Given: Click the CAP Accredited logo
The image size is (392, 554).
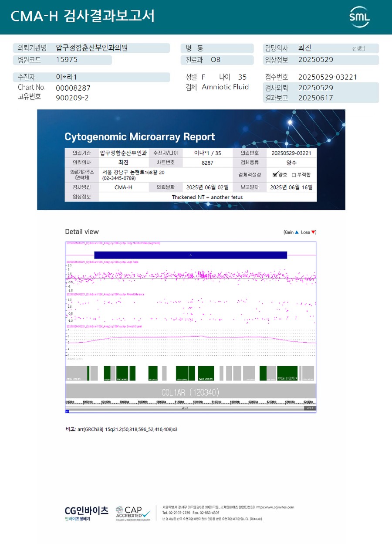Looking at the screenshot, I should click(x=133, y=513).
